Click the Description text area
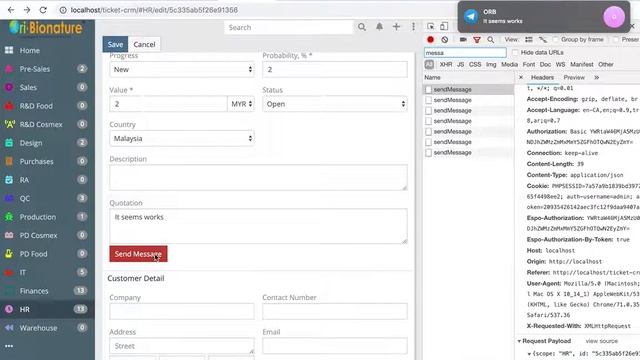Screen dimensions: 640x360 tap(258, 177)
